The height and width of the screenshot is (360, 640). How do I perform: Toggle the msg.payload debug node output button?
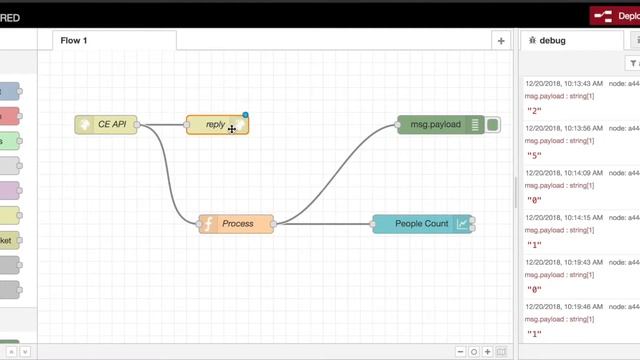click(x=493, y=124)
